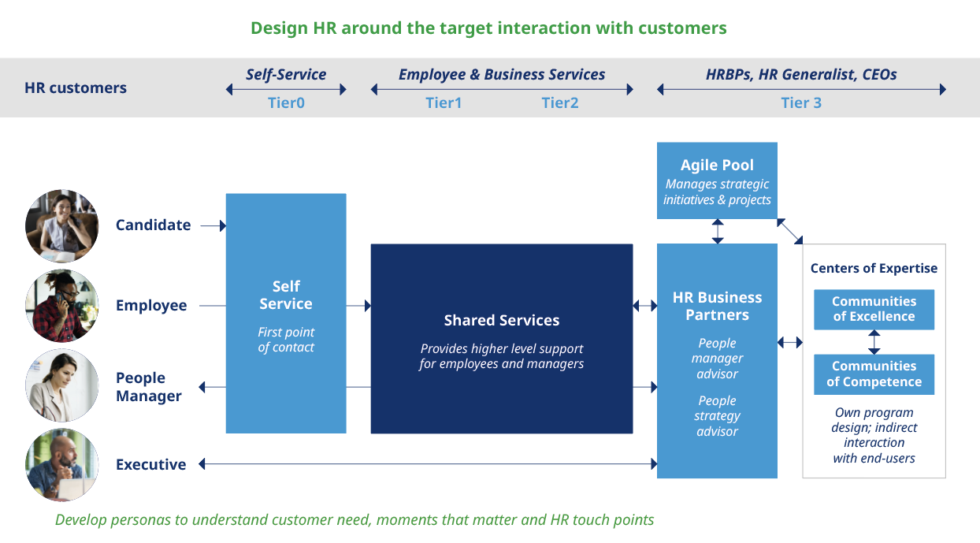Click the Centers of Expertise heading

coord(874,268)
